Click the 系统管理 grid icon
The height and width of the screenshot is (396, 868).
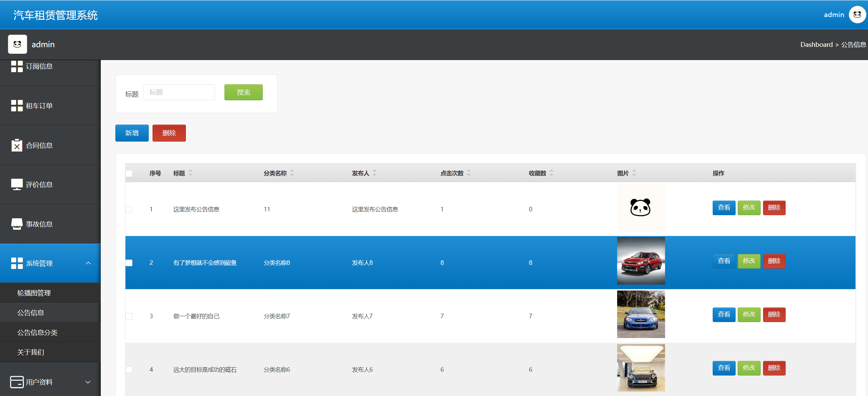click(x=17, y=263)
